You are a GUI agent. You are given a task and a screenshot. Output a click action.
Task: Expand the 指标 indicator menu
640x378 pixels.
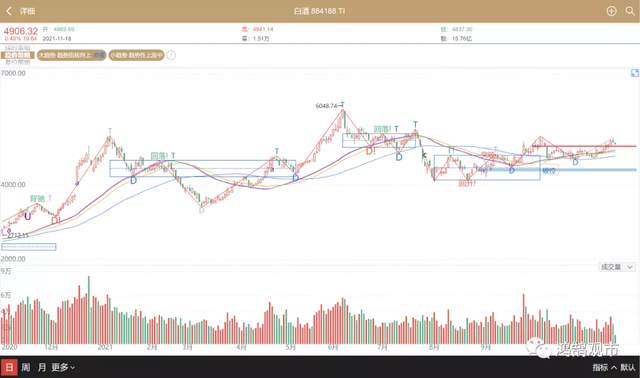point(604,367)
